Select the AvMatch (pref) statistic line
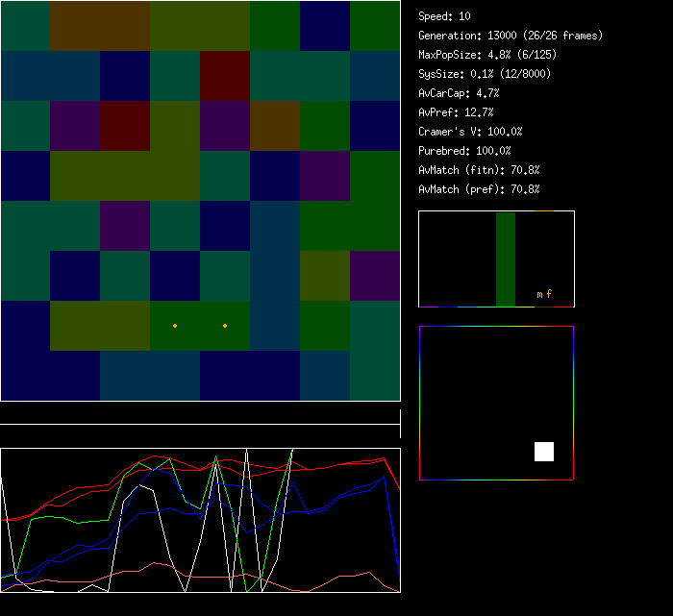The image size is (673, 616). pyautogui.click(x=479, y=189)
